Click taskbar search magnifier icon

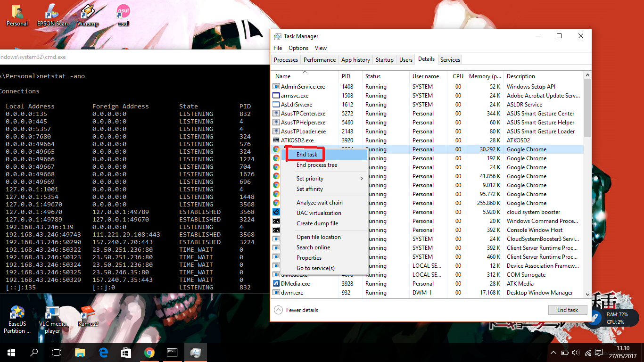pyautogui.click(x=34, y=352)
